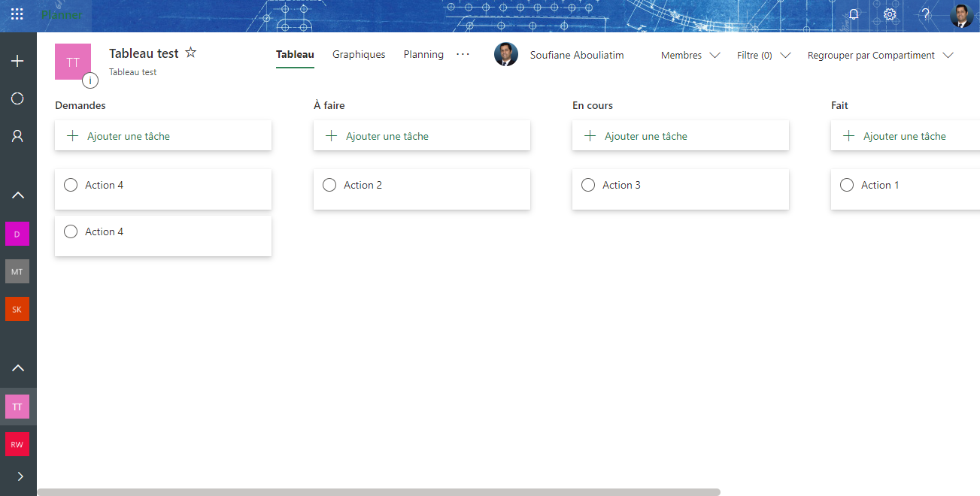The height and width of the screenshot is (496, 980).
Task: Click the plan info icon on TT tile
Action: 90,80
